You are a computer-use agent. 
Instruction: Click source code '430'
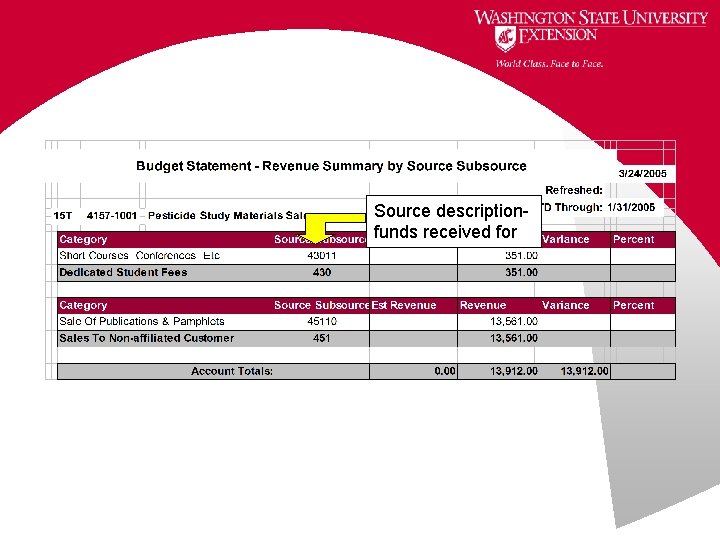[x=321, y=272]
